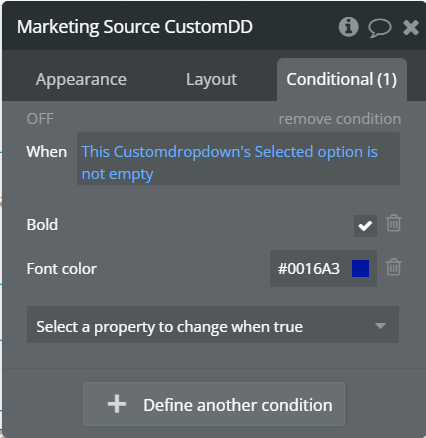426x438 pixels.
Task: Click the Font color label
Action: tap(62, 269)
